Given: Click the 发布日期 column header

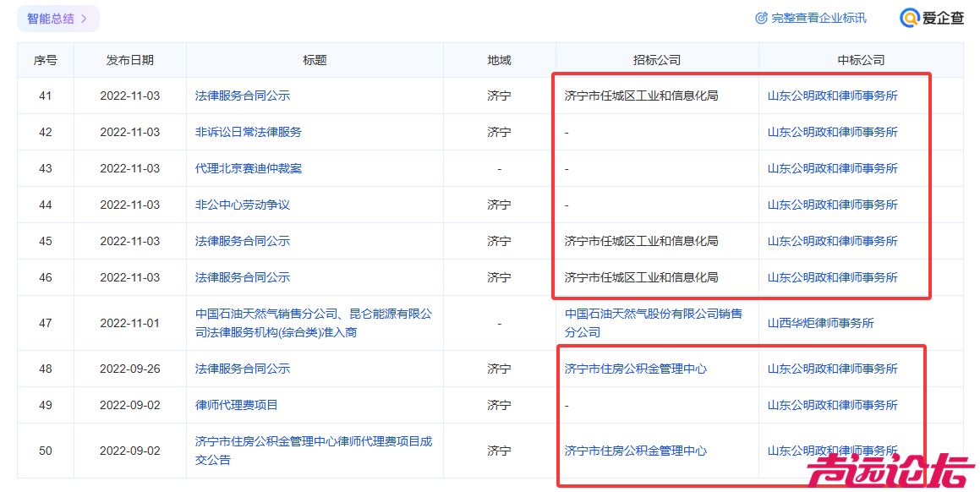Looking at the screenshot, I should (x=129, y=60).
